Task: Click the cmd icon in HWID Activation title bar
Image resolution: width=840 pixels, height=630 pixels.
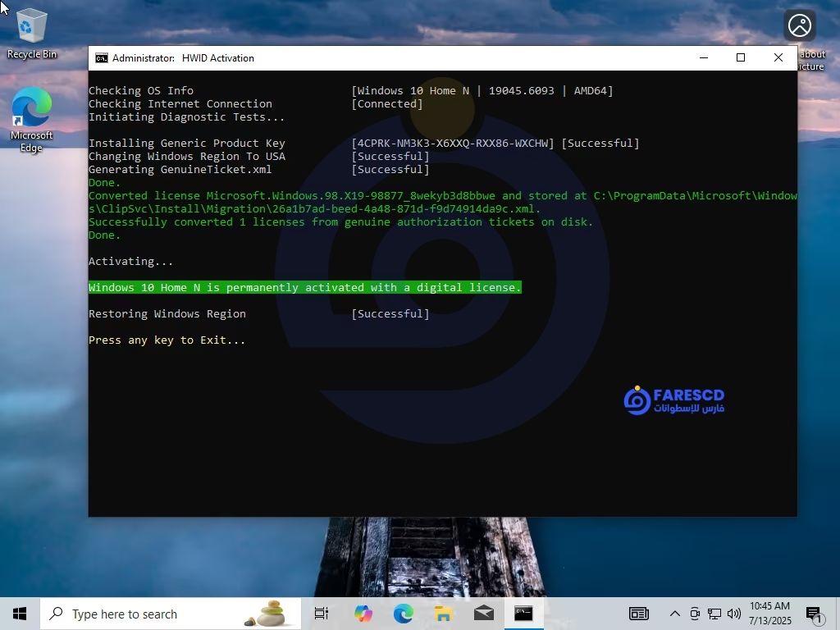Action: click(101, 58)
